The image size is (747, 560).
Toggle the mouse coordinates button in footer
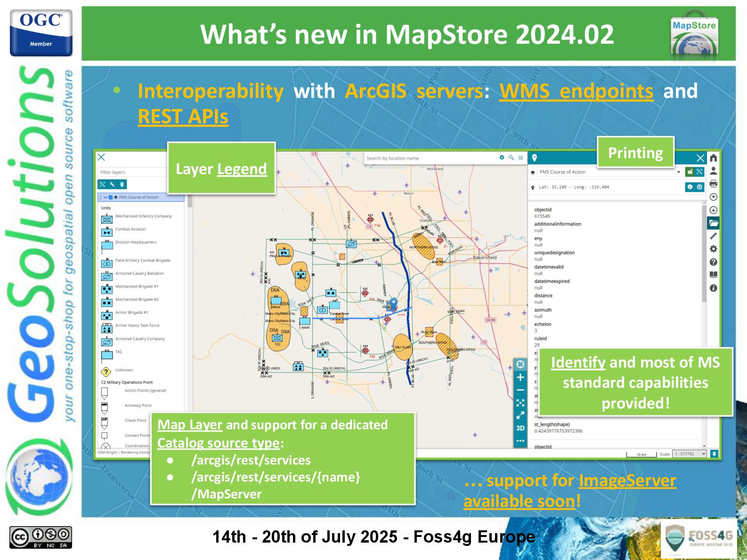pyautogui.click(x=714, y=454)
